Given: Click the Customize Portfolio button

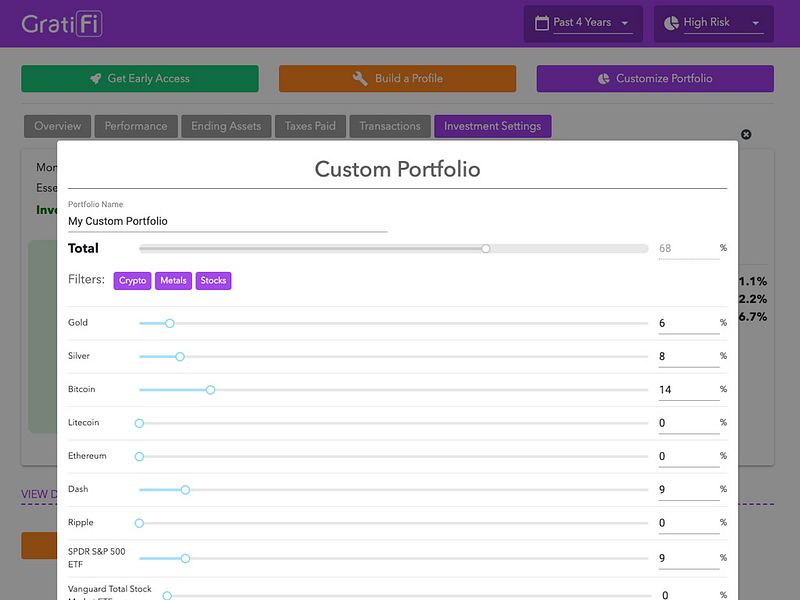Looking at the screenshot, I should [x=655, y=79].
